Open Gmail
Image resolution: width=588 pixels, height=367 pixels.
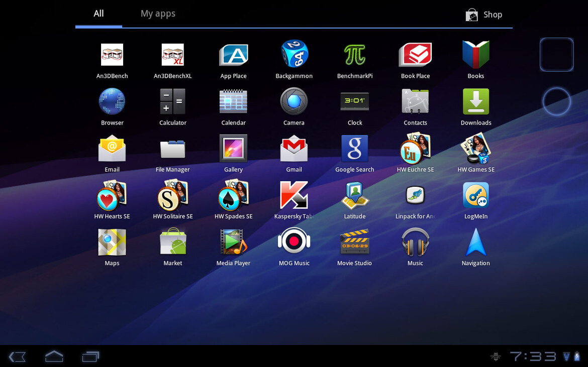click(x=294, y=148)
